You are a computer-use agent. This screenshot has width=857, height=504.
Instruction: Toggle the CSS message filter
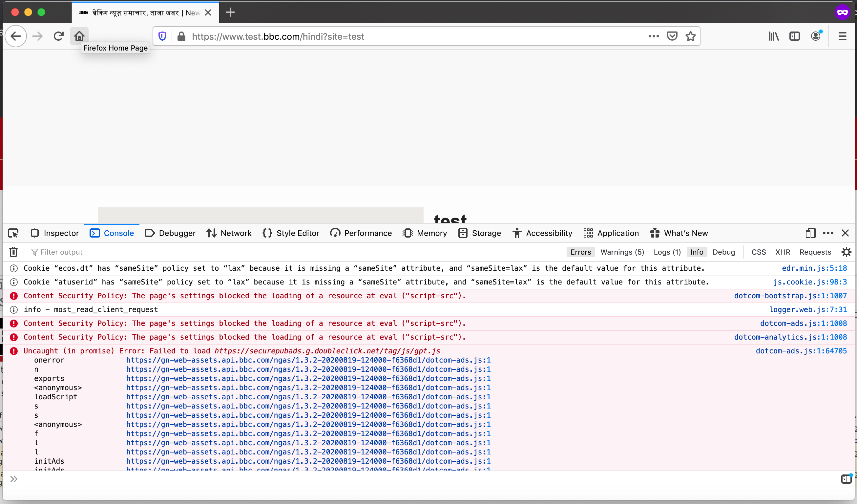click(x=758, y=252)
